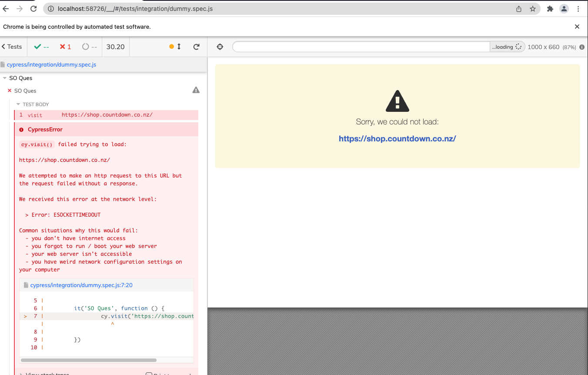Open the Chrome profile avatar
This screenshot has width=588, height=375.
(x=564, y=9)
